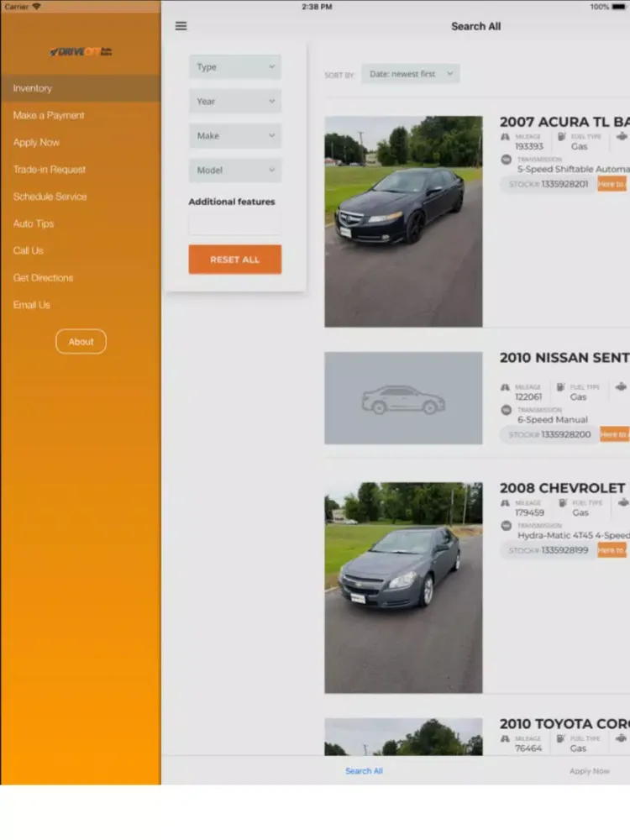This screenshot has height=840, width=630.
Task: Click fuel type icon for 2010 Nissan listing
Action: [560, 386]
